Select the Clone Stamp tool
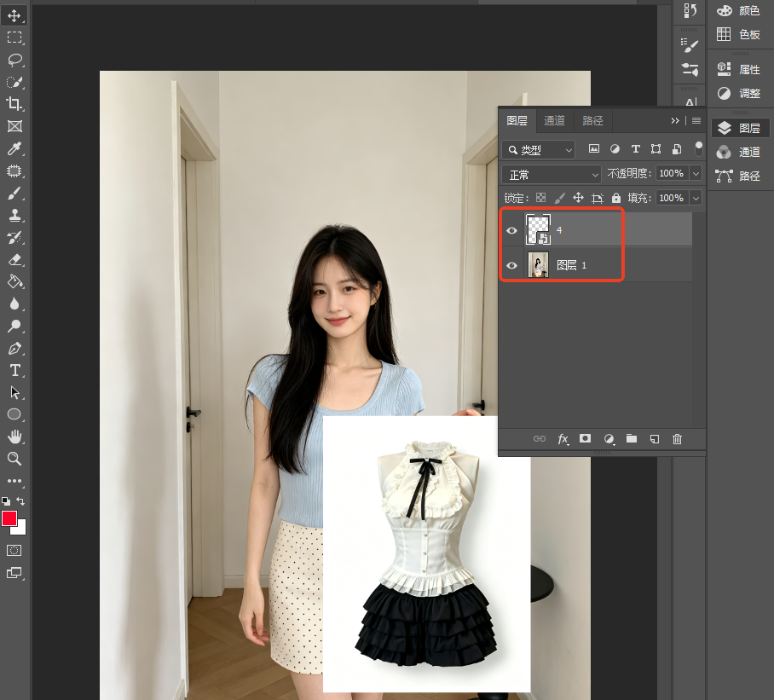Viewport: 774px width, 700px height. click(14, 215)
